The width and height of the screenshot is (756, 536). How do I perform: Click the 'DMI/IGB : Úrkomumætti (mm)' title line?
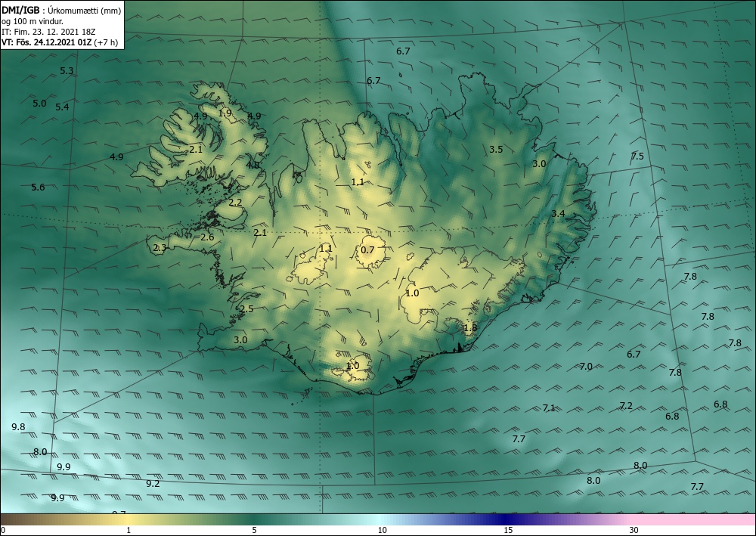pos(61,11)
